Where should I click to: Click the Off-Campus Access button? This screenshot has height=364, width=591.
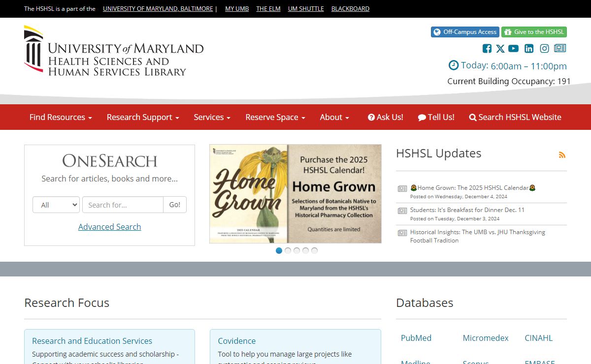465,32
